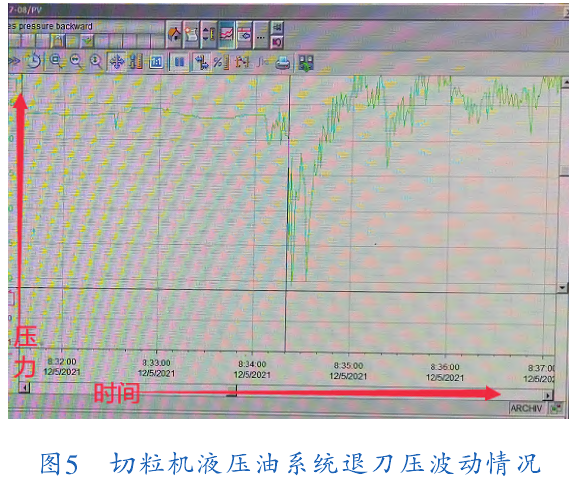This screenshot has width=575, height=486.
Task: Click the green checkmark toolbar button
Action: point(87,41)
